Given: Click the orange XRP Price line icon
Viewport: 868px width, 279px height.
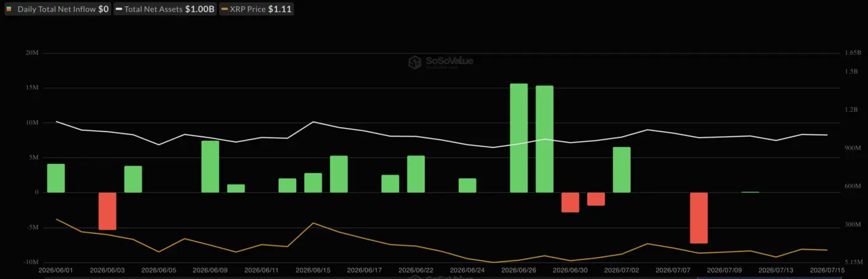Looking at the screenshot, I should point(224,10).
